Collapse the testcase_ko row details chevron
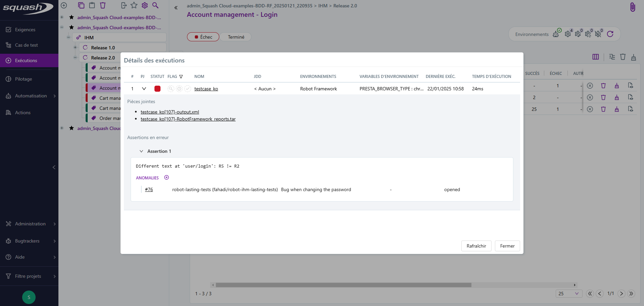 pos(144,89)
